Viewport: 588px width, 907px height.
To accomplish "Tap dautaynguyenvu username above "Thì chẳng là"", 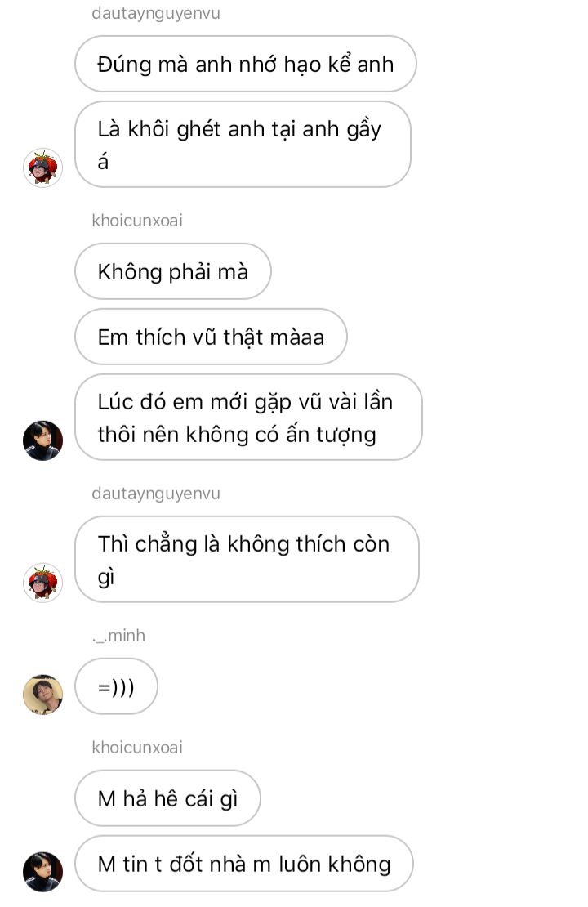I will click(156, 494).
